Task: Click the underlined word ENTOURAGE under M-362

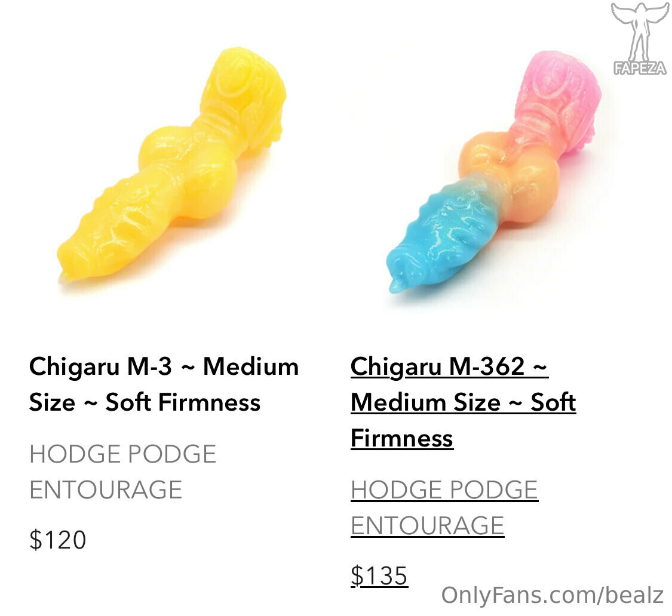Action: pos(427,526)
